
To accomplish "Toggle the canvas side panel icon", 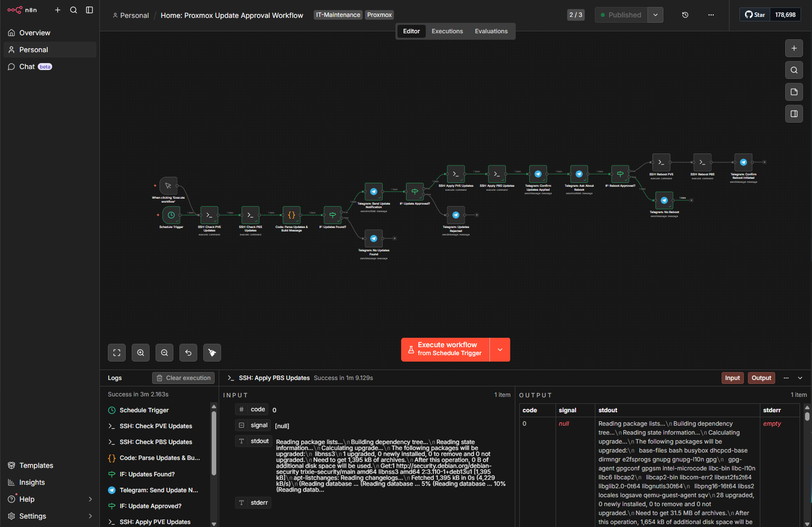I will click(x=794, y=114).
